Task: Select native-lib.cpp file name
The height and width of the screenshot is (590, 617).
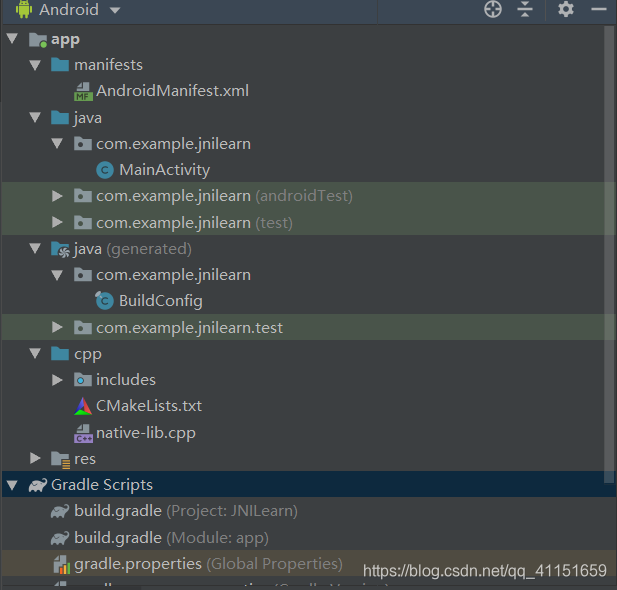Action: [x=146, y=433]
